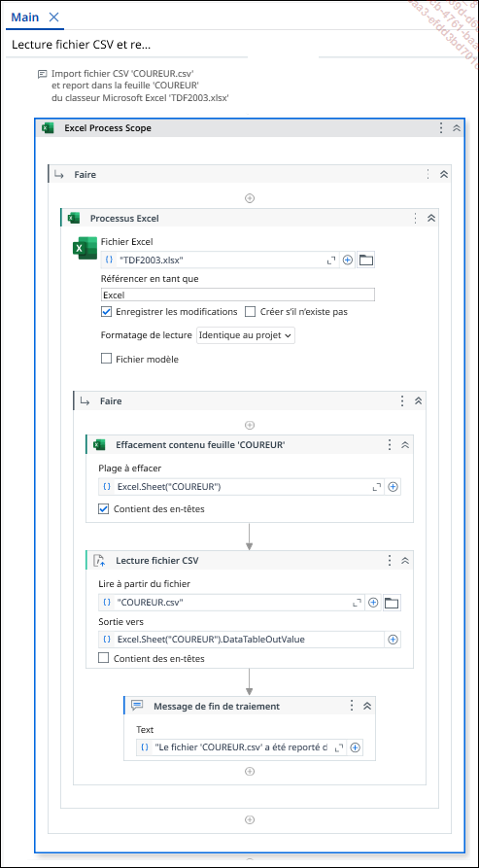Click the Plage à effacer field
479x868 pixels.
[x=242, y=487]
